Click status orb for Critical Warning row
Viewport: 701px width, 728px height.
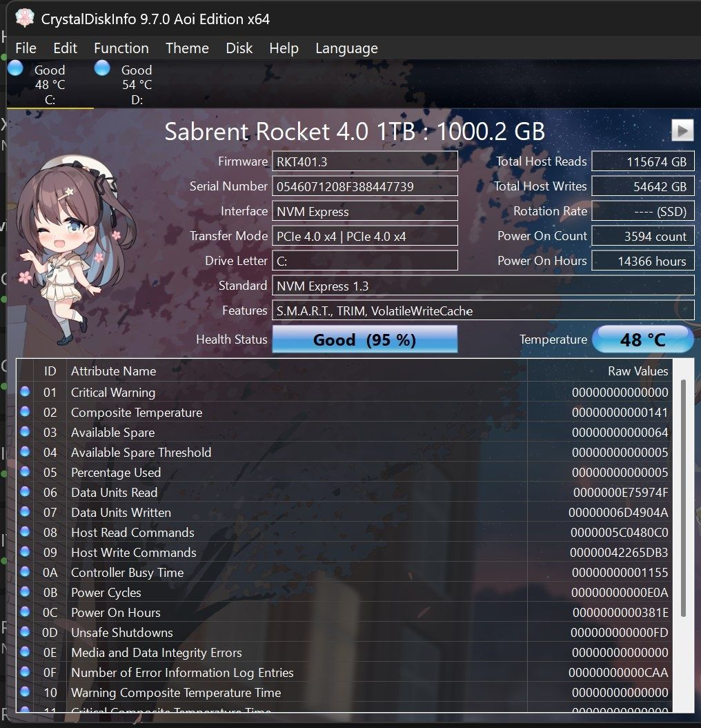[x=25, y=391]
